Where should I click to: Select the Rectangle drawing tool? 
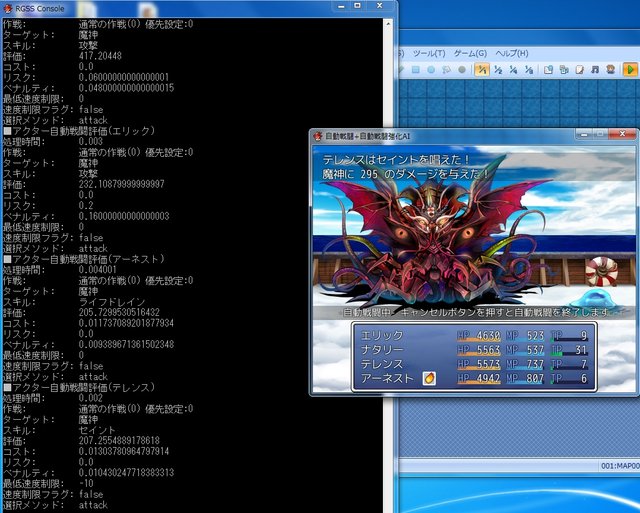pos(416,70)
